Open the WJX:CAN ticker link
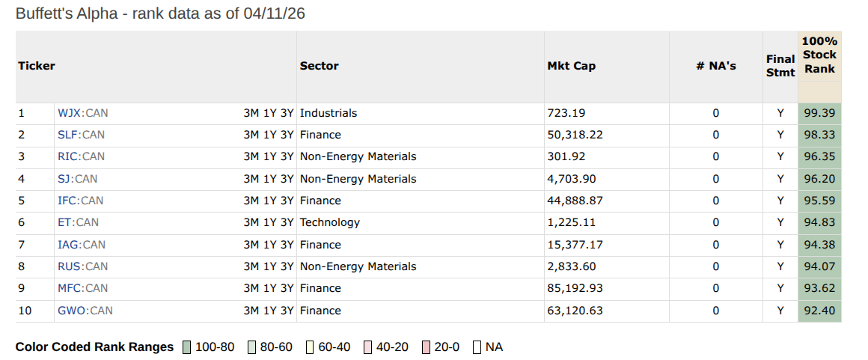Viewport: 868px width, 360px height. (x=82, y=113)
